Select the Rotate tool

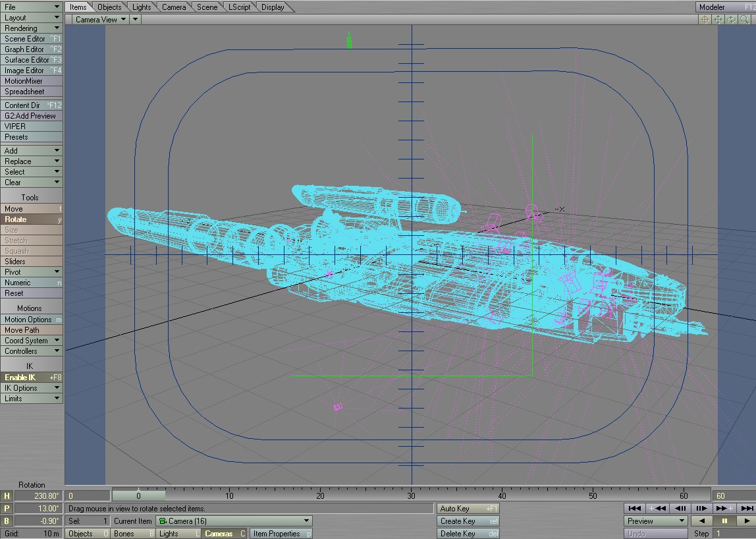(32, 219)
